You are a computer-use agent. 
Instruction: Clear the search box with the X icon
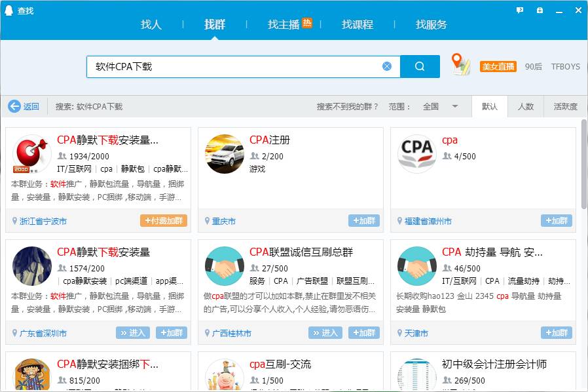pos(386,66)
